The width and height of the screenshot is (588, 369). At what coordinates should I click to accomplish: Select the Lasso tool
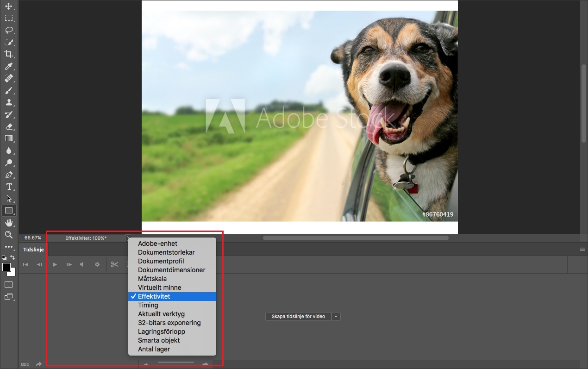coord(9,30)
